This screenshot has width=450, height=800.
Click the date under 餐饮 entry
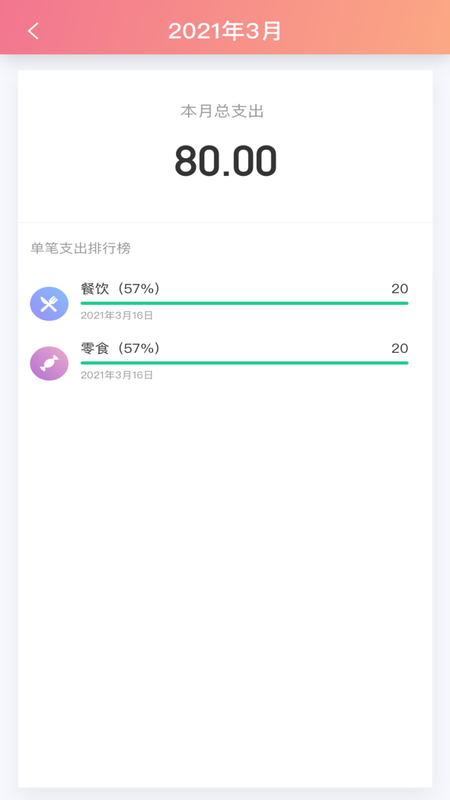[117, 316]
